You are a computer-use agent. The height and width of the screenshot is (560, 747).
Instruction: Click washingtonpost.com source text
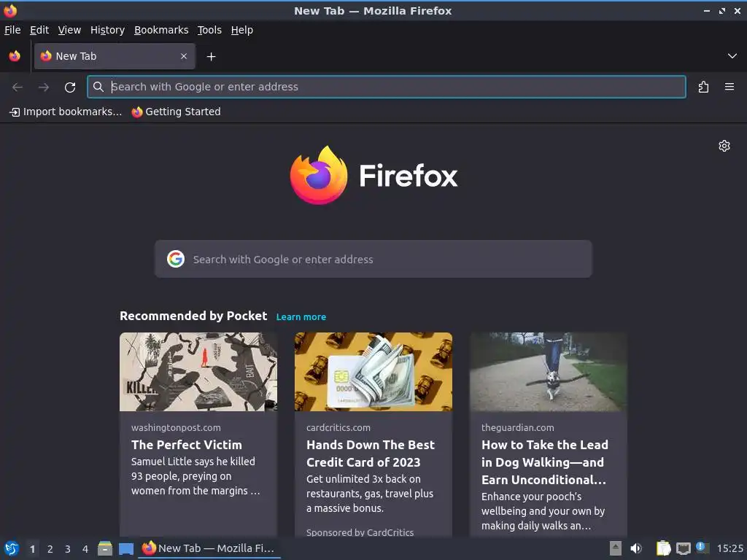click(176, 427)
